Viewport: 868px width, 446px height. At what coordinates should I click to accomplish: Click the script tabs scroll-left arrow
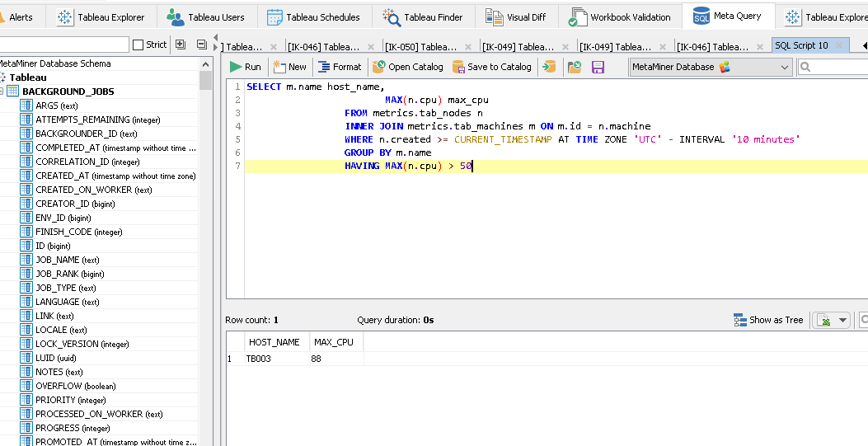(x=865, y=45)
